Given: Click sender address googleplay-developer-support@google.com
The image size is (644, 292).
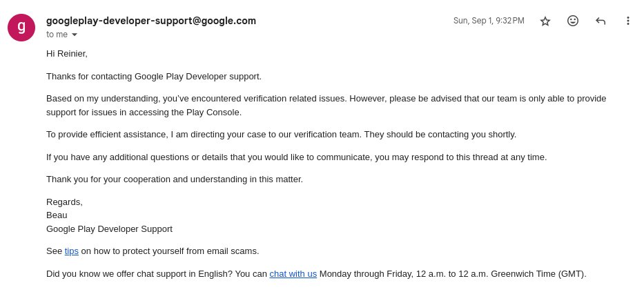Looking at the screenshot, I should click(151, 21).
